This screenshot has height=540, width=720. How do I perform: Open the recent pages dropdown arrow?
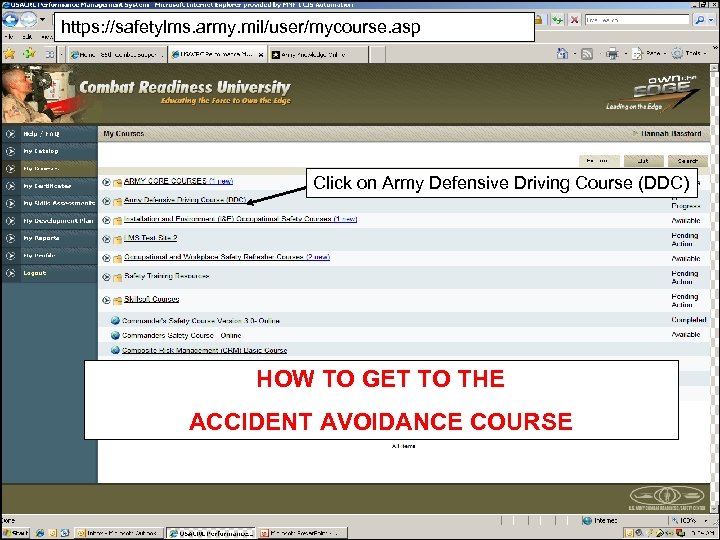click(x=43, y=20)
